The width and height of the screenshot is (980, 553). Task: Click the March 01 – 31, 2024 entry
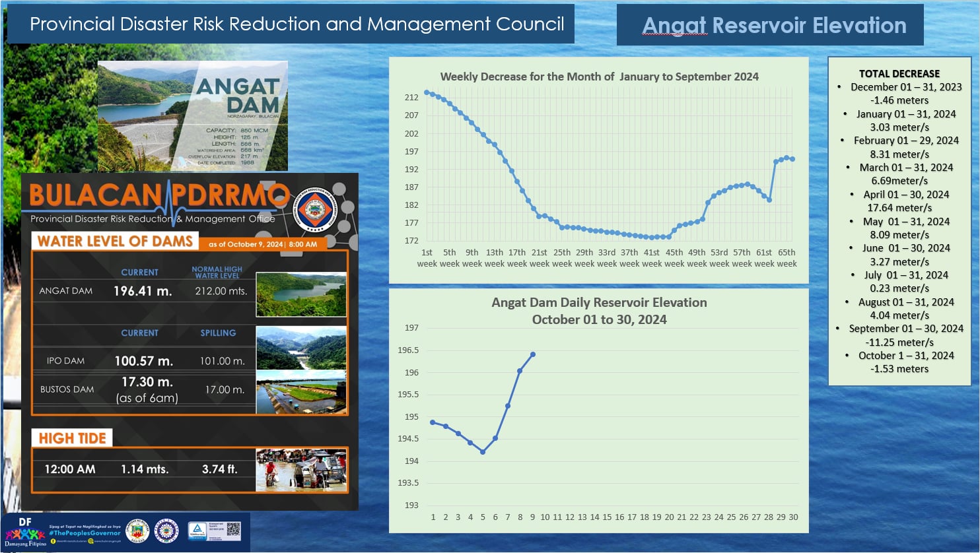[x=906, y=168]
